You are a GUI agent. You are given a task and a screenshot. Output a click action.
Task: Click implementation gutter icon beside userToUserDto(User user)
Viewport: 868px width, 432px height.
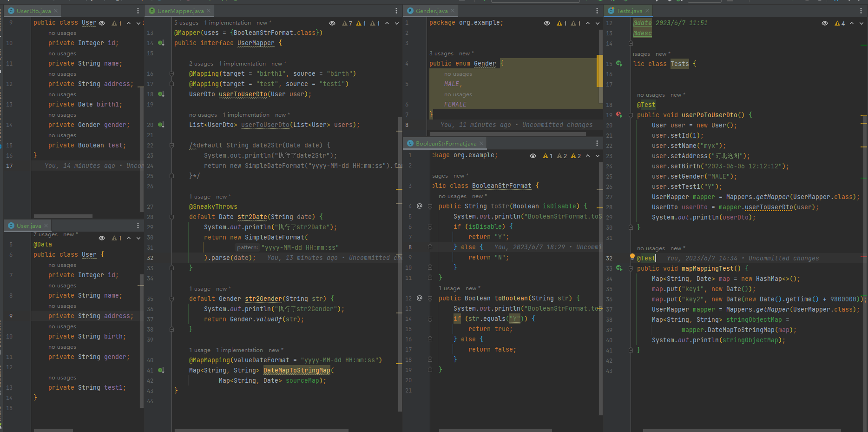point(161,94)
